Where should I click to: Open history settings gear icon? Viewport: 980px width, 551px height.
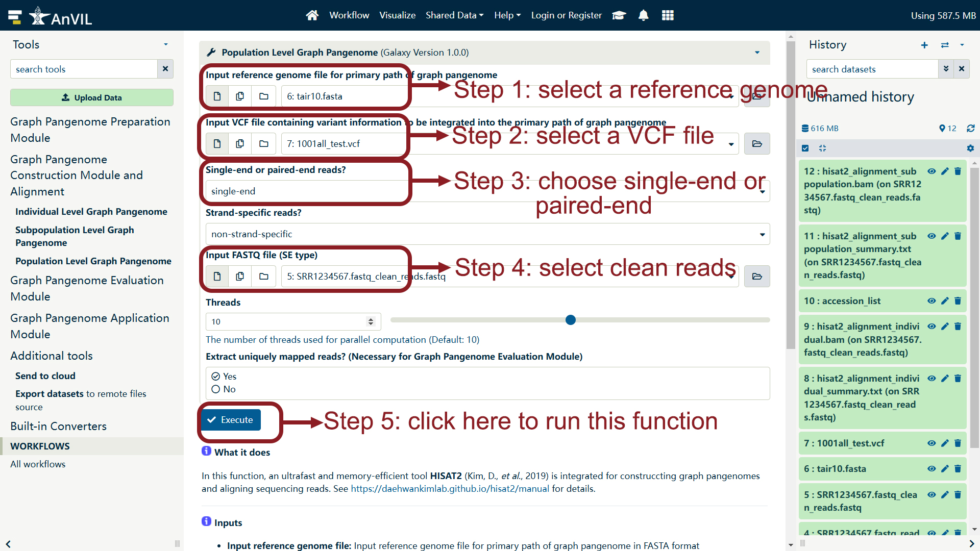(x=970, y=148)
